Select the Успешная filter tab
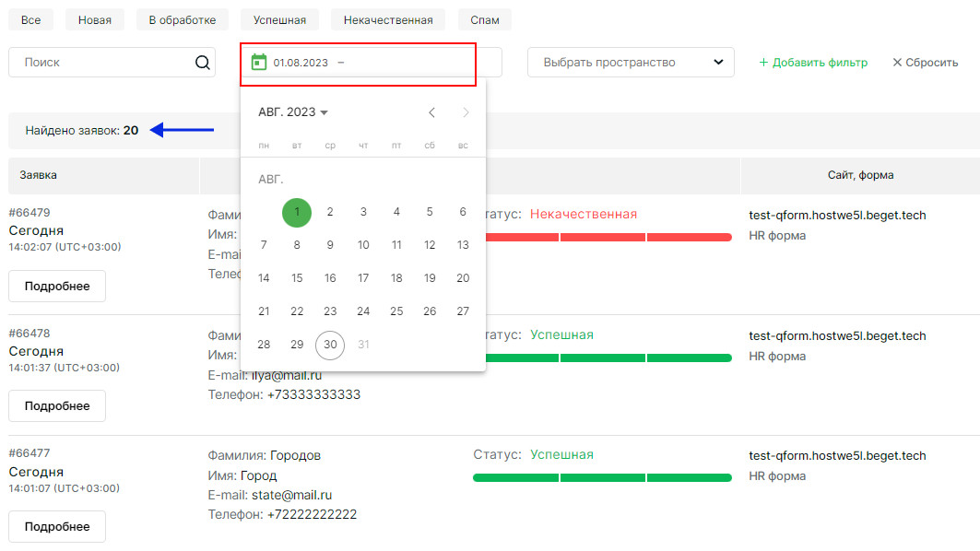The width and height of the screenshot is (980, 551). [x=279, y=19]
